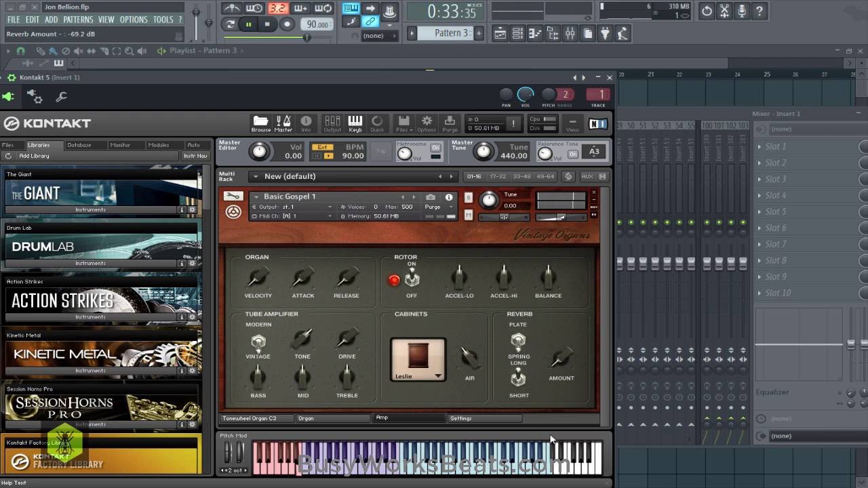Click Instr Nav button
868x488 pixels.
(195, 156)
